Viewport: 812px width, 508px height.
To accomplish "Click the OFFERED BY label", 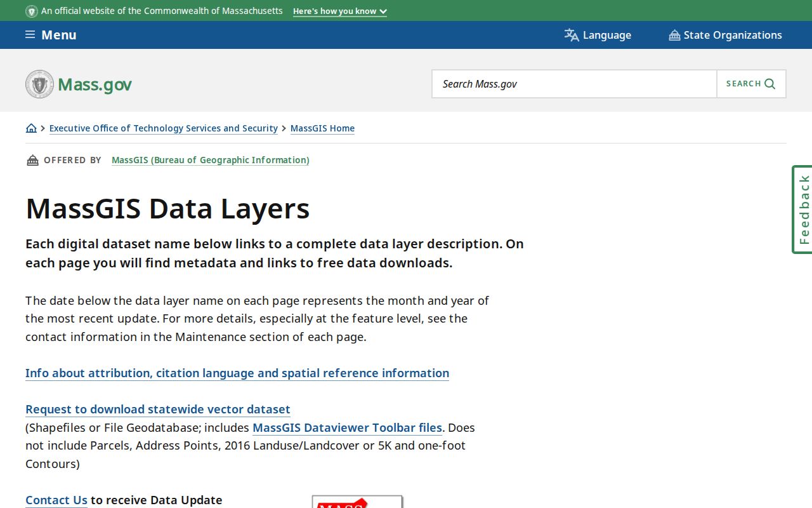I will [x=72, y=160].
